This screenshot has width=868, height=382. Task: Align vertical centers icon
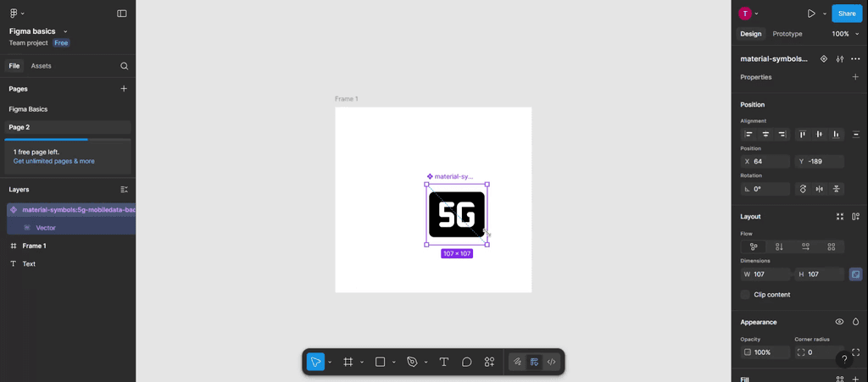point(820,134)
